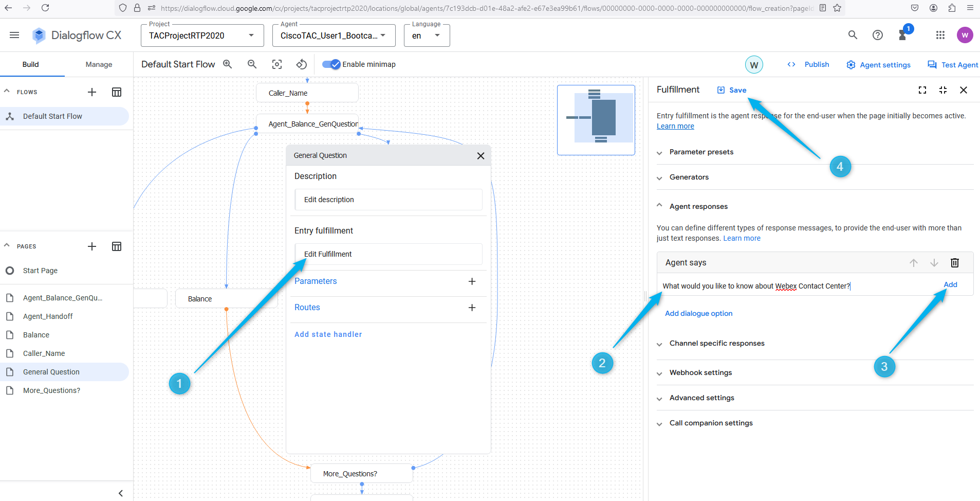
Task: Open the help question mark icon
Action: (878, 35)
